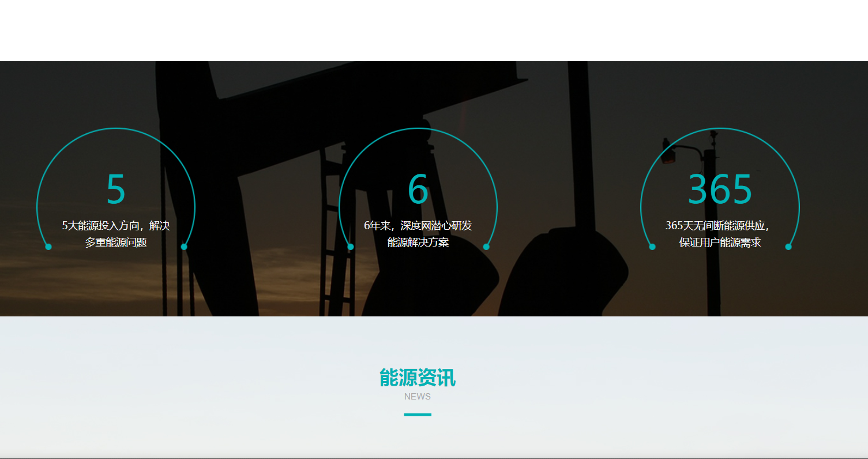868x459 pixels.
Task: Click the NEWS subtitle under 能源资讯
Action: pyautogui.click(x=418, y=397)
